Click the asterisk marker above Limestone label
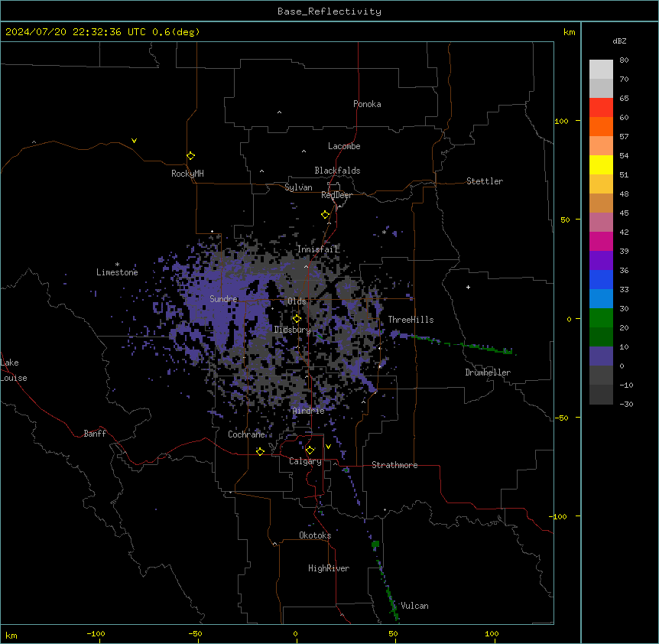The width and height of the screenshot is (659, 644). (x=117, y=265)
